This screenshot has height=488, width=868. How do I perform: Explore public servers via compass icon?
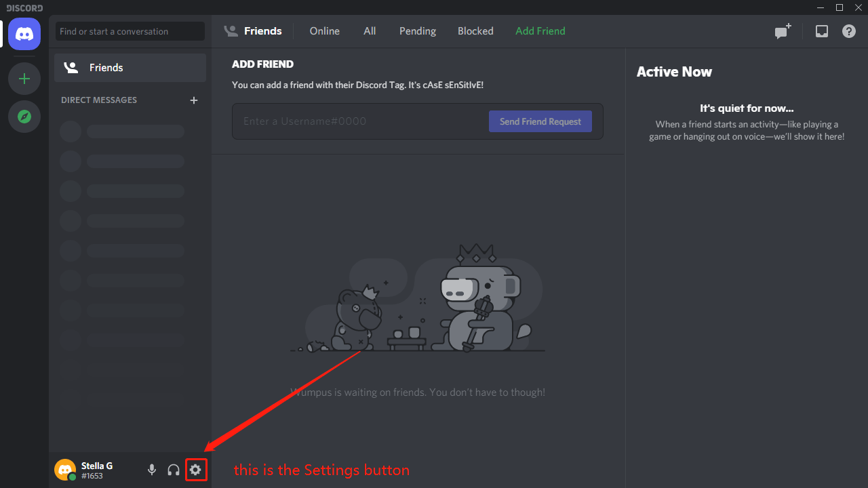[x=24, y=117]
